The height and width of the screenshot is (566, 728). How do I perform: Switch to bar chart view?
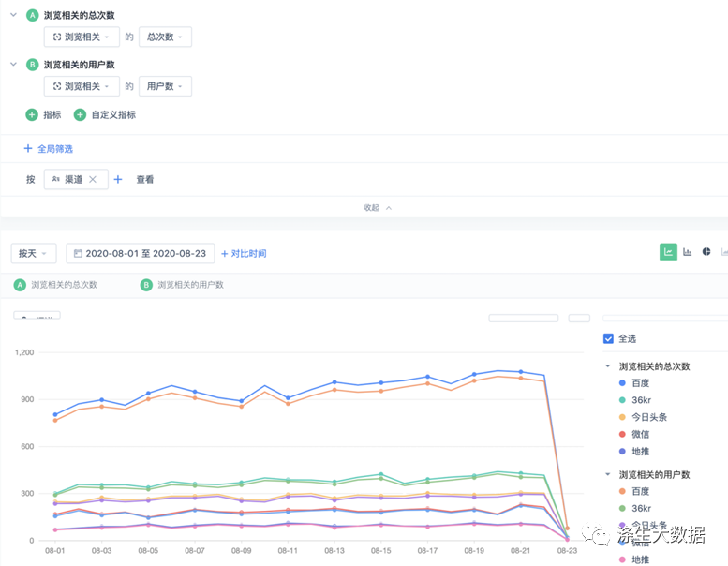(x=687, y=252)
